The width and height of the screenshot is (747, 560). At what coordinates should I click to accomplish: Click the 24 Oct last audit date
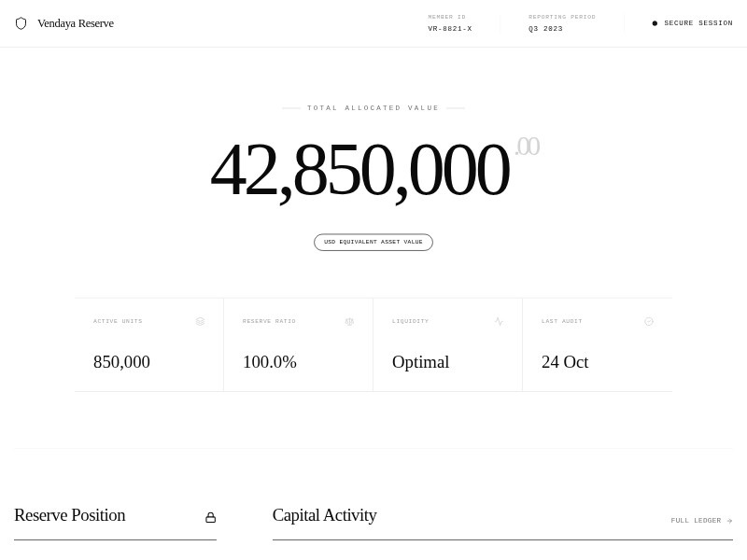click(565, 362)
